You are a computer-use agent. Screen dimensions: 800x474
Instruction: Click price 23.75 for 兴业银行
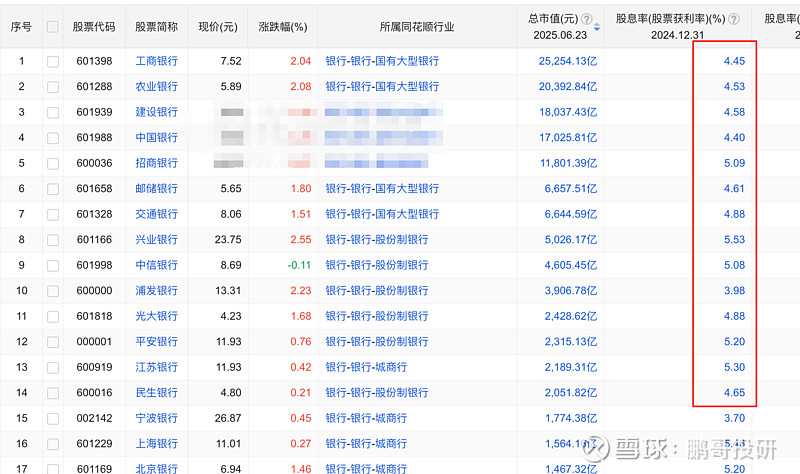pyautogui.click(x=228, y=240)
